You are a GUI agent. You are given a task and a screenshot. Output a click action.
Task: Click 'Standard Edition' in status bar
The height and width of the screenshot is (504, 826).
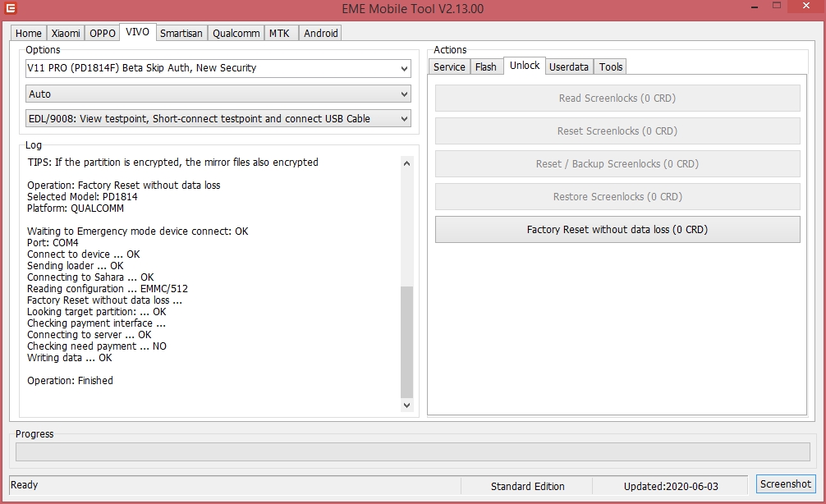[x=527, y=486]
